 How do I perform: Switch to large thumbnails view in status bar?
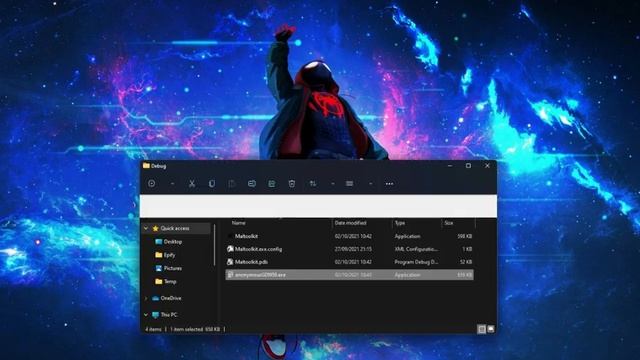[x=491, y=329]
